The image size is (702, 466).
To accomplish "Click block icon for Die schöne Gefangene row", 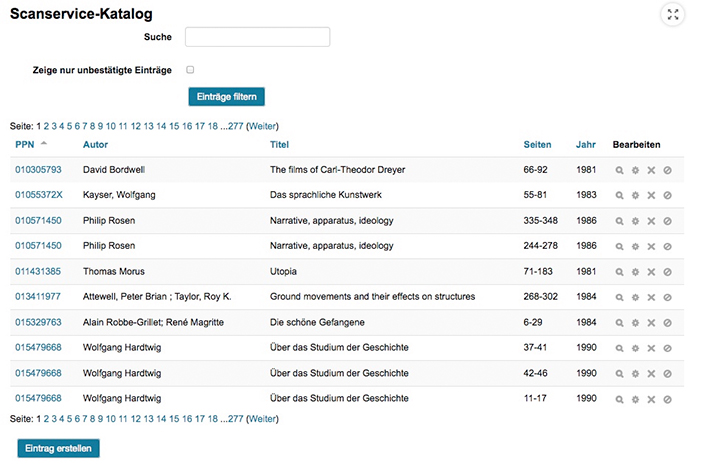I will tap(668, 323).
